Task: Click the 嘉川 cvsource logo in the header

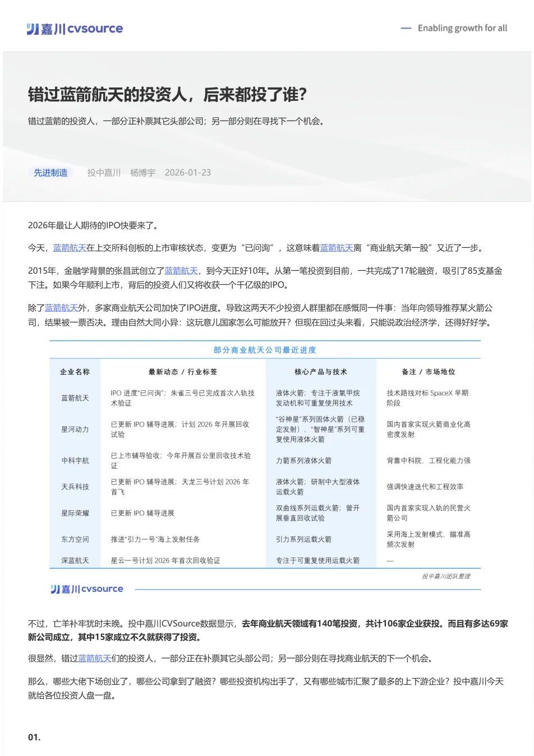Action: click(75, 29)
